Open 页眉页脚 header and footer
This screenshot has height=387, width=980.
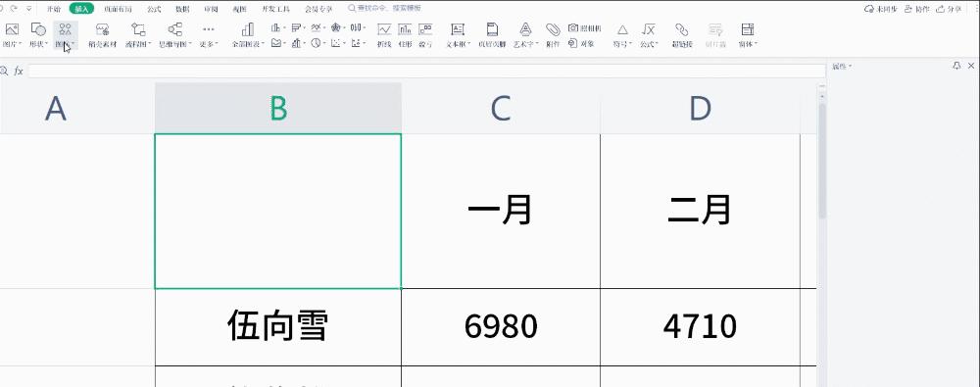tap(493, 35)
